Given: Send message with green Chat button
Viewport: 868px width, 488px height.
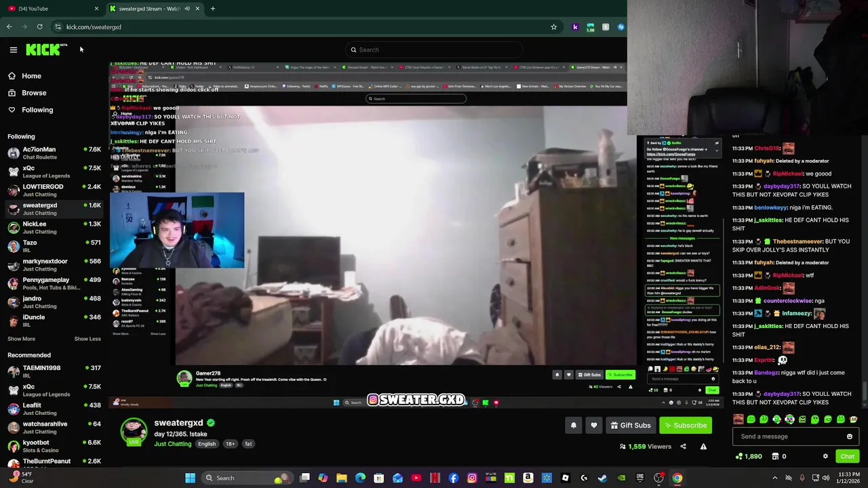Looking at the screenshot, I should tap(847, 457).
